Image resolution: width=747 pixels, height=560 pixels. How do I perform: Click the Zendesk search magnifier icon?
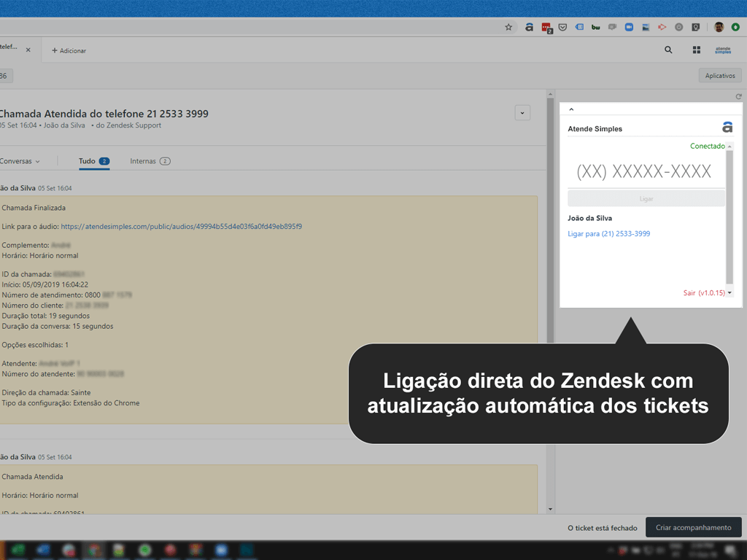668,50
